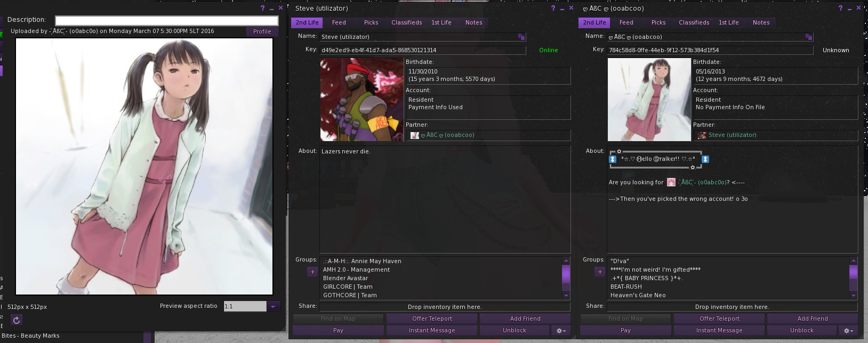Click Offer Teleport in ooabcoo's profile
868x343 pixels.
click(x=719, y=318)
